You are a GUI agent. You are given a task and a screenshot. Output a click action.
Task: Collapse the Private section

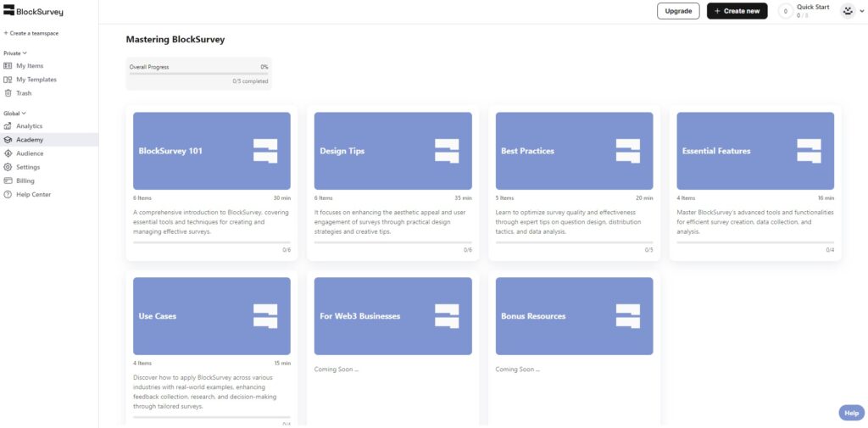tap(15, 53)
